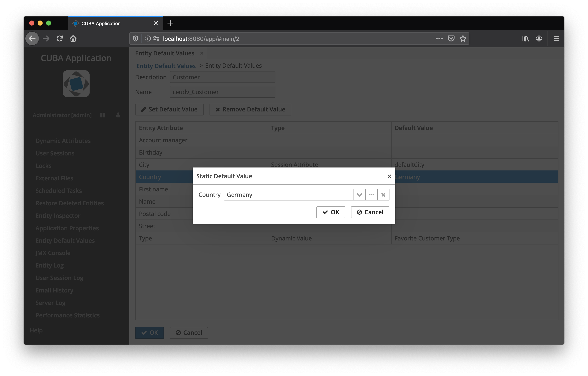
Task: Show site information icon
Action: click(147, 38)
